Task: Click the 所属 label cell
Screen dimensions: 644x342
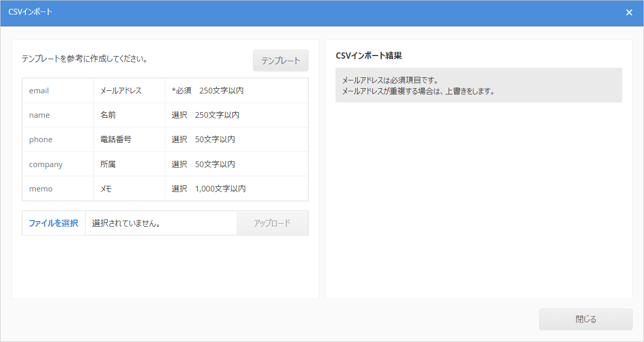Action: (x=129, y=165)
